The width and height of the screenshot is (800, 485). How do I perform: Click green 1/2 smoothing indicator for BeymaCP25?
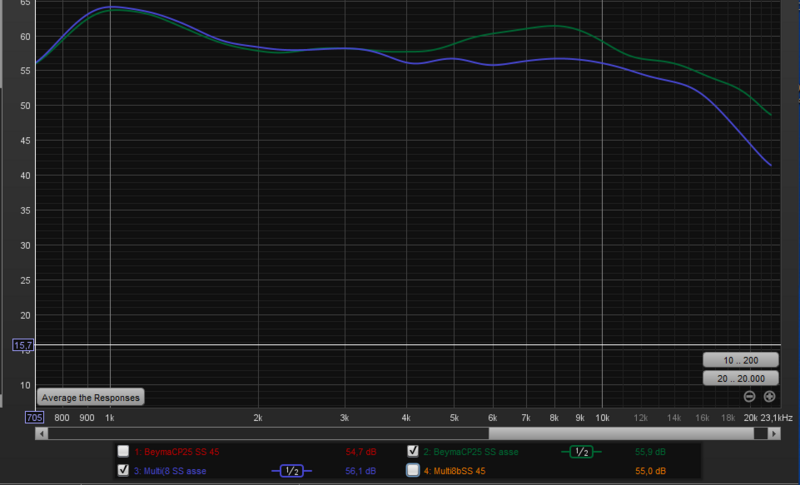pos(580,452)
